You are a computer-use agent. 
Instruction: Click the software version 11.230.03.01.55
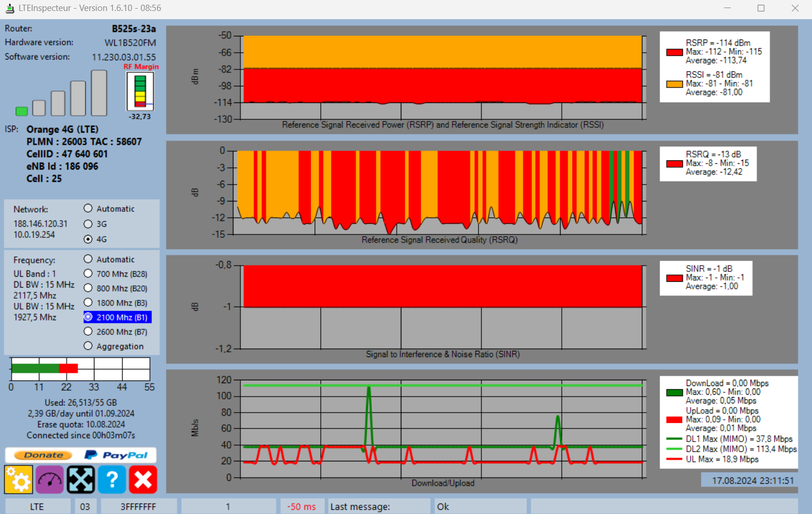124,57
